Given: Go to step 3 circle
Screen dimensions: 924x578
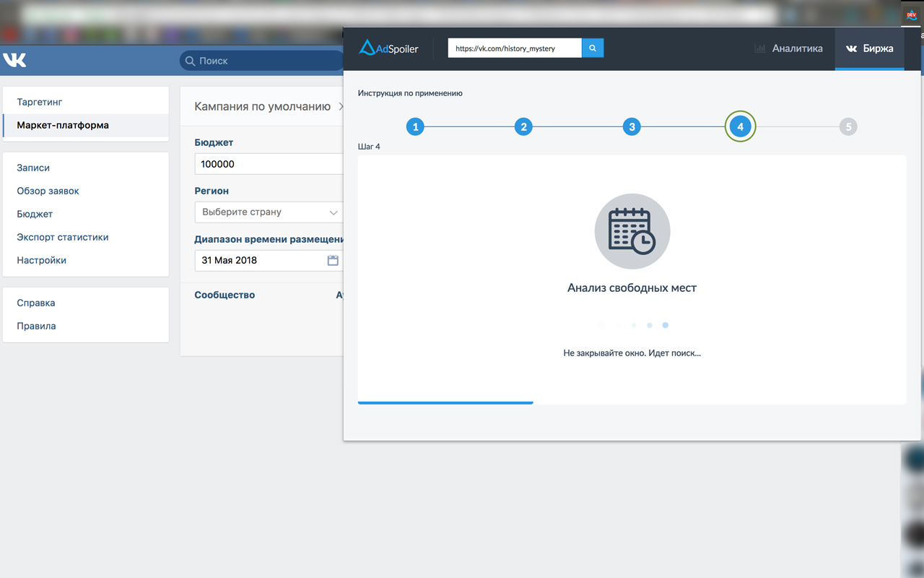Looking at the screenshot, I should [x=632, y=127].
